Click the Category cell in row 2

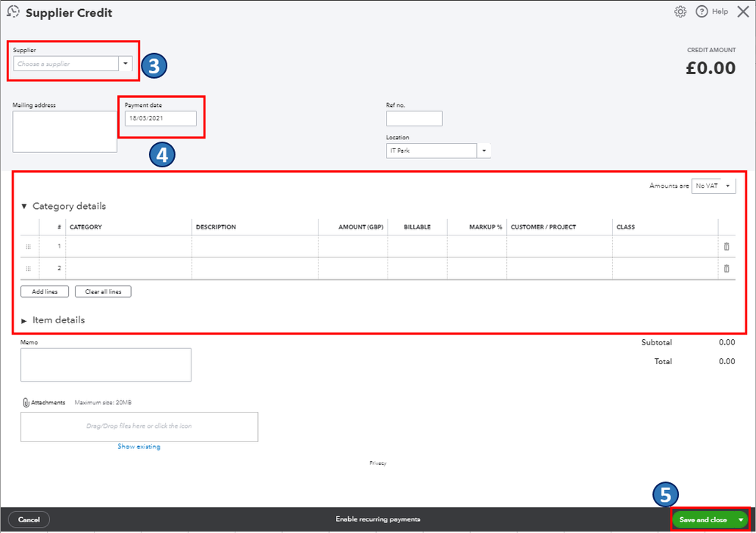[x=129, y=268]
